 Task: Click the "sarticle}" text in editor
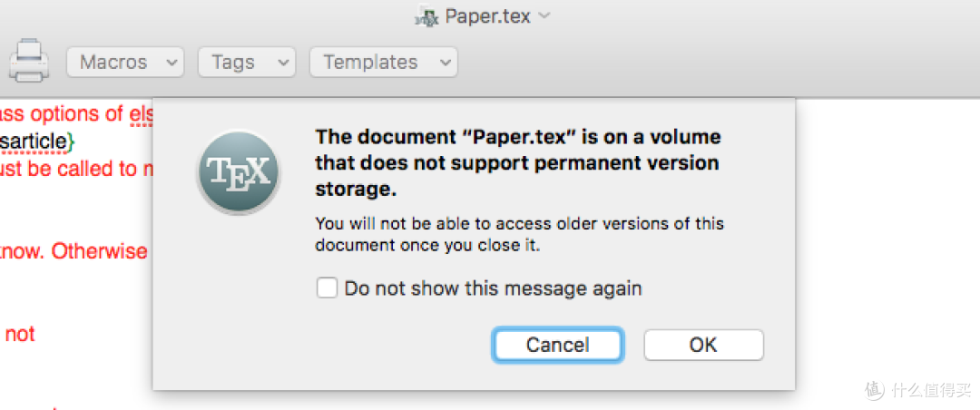pos(37,142)
